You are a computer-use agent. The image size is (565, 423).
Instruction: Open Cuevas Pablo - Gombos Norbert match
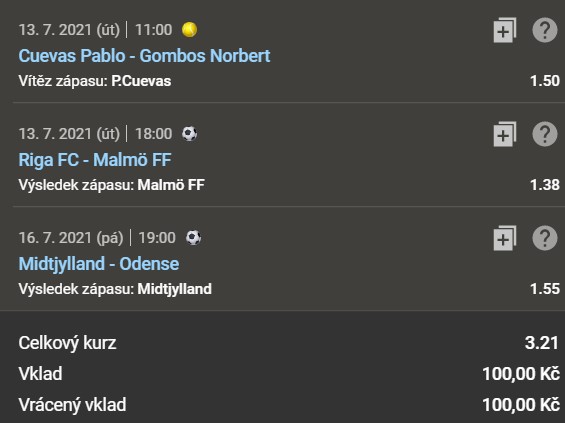point(144,56)
